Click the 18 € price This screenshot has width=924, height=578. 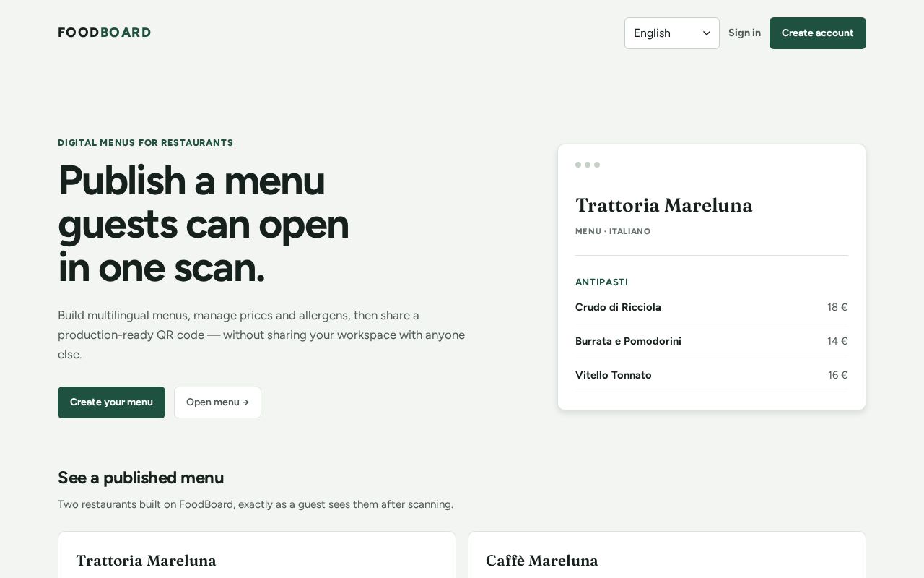(x=837, y=307)
